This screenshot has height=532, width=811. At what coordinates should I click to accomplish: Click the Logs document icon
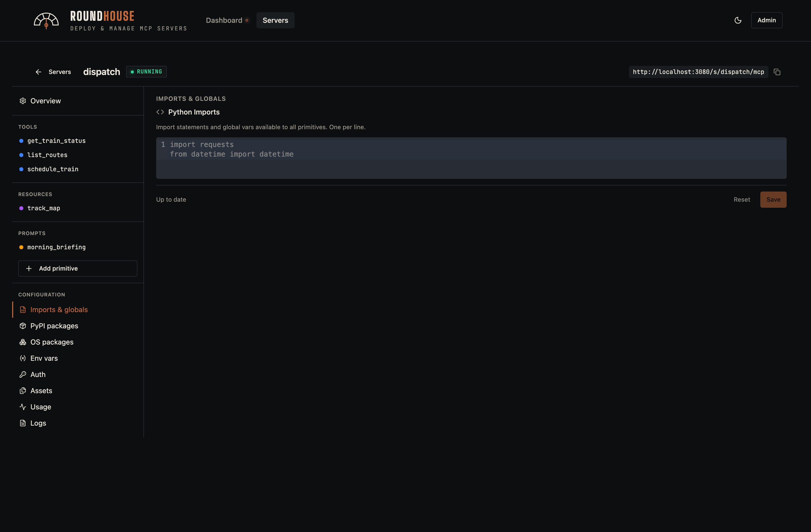coord(23,423)
